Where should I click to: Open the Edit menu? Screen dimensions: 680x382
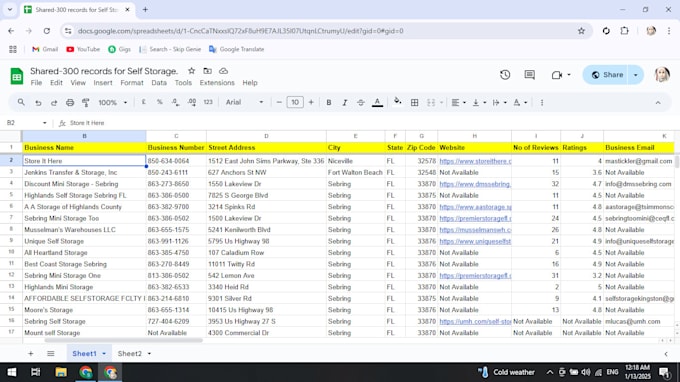coord(56,83)
